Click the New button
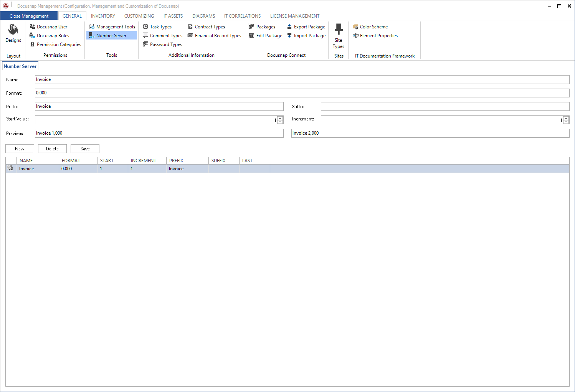This screenshot has width=575, height=392. [20, 148]
